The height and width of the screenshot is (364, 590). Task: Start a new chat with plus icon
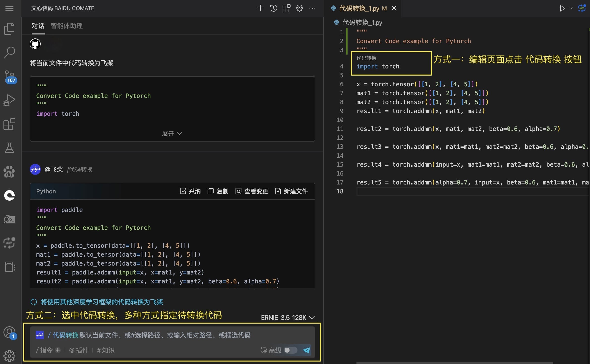pyautogui.click(x=260, y=8)
